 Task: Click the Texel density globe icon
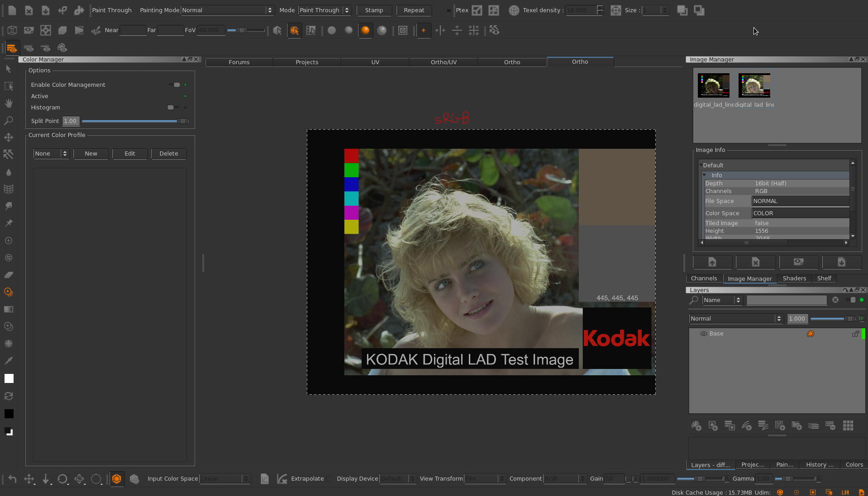(514, 10)
